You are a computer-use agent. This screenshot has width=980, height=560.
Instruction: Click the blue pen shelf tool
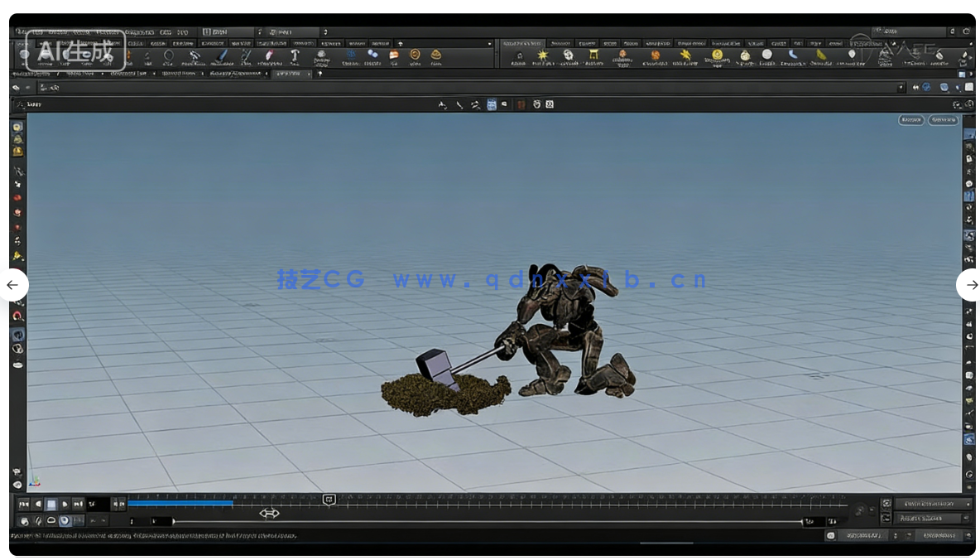(x=221, y=56)
